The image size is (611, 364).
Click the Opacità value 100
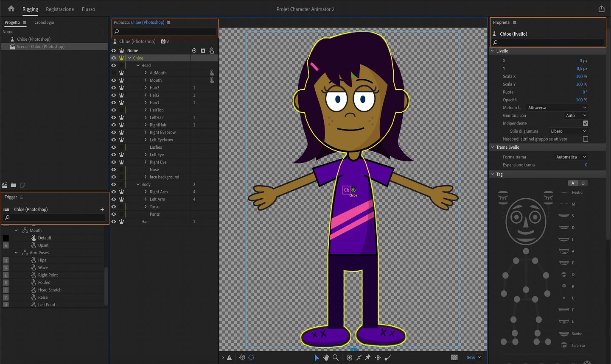[x=579, y=100]
